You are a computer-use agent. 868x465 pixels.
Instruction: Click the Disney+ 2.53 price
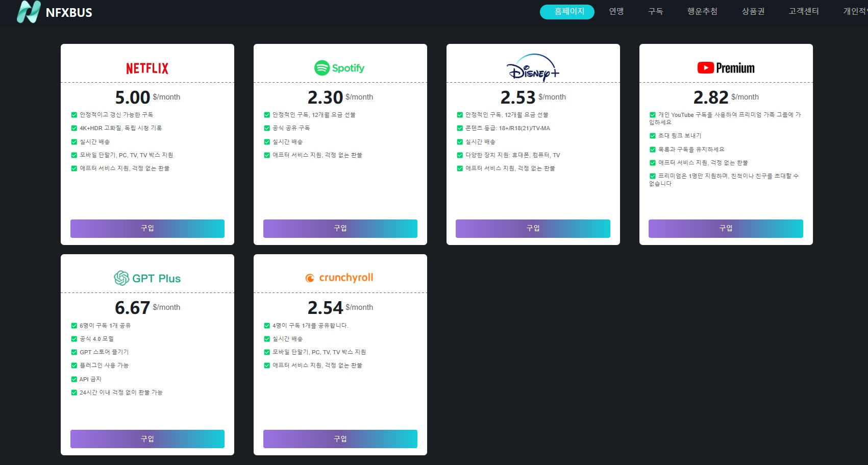(x=518, y=97)
